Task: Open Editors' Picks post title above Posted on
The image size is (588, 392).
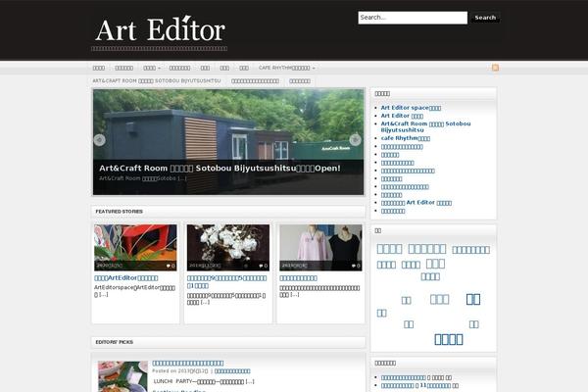Action: click(188, 364)
